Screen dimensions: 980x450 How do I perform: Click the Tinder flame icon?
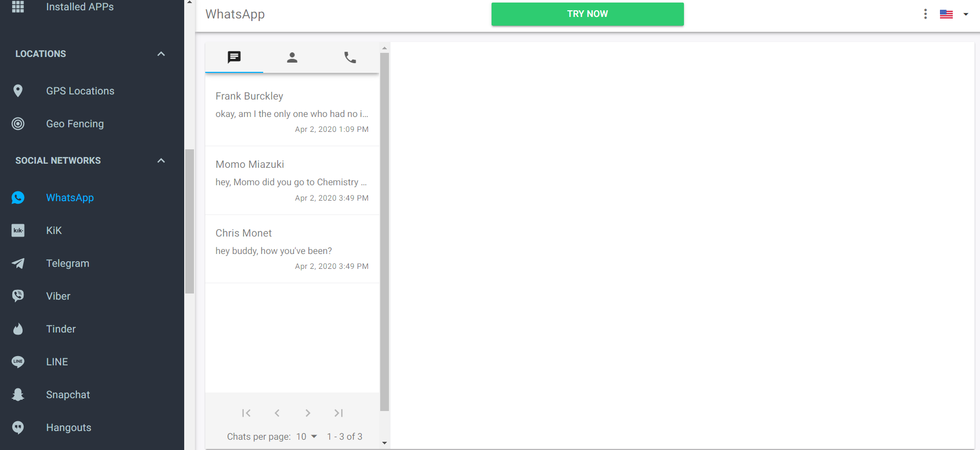tap(18, 329)
